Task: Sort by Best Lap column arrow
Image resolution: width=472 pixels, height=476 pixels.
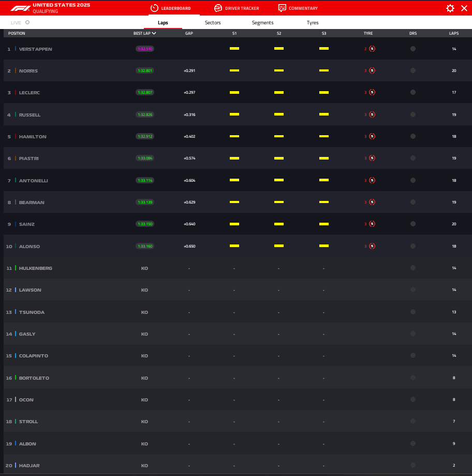Action: pyautogui.click(x=154, y=33)
